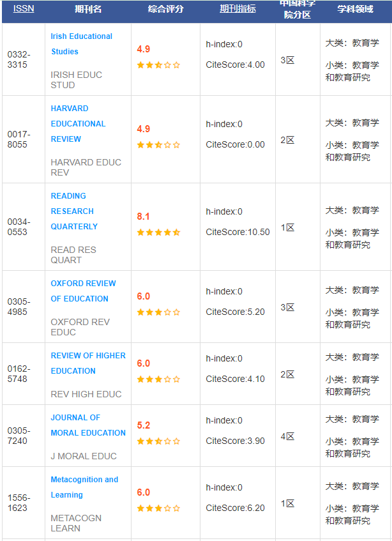Select score 5.2 in Journal of Moral Education row
The image size is (392, 541).
coord(144,425)
